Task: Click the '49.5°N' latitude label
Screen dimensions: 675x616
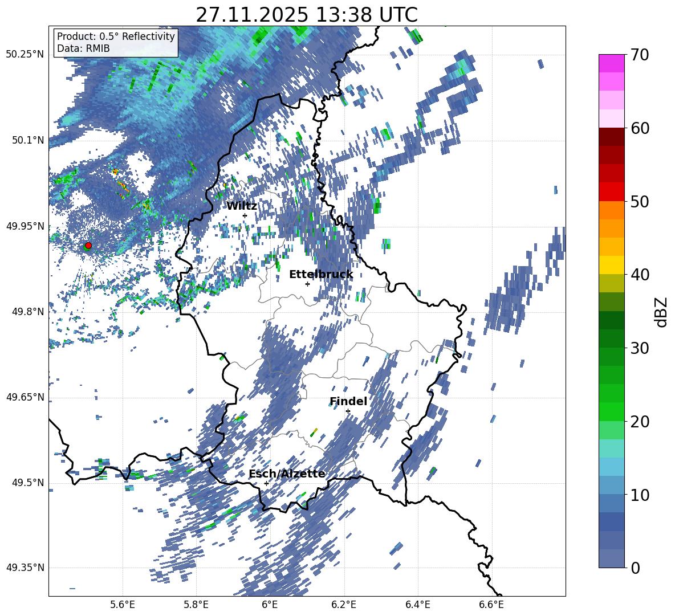Action: click(28, 483)
